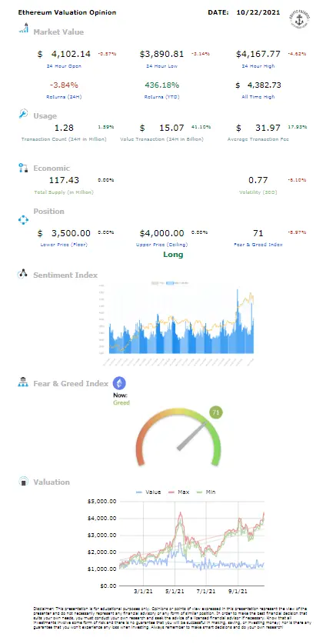Toggle the Value series legend

(148, 492)
